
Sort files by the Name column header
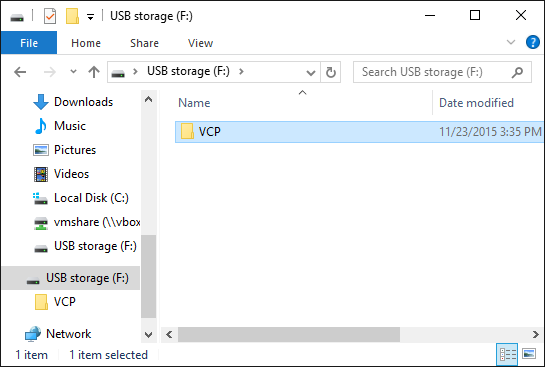[x=194, y=103]
